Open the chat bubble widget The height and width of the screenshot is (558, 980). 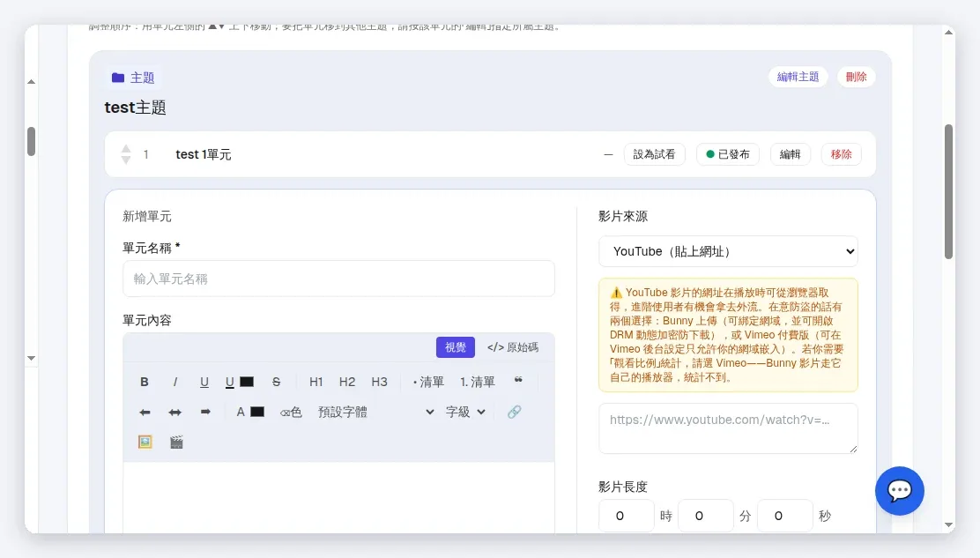(x=900, y=490)
